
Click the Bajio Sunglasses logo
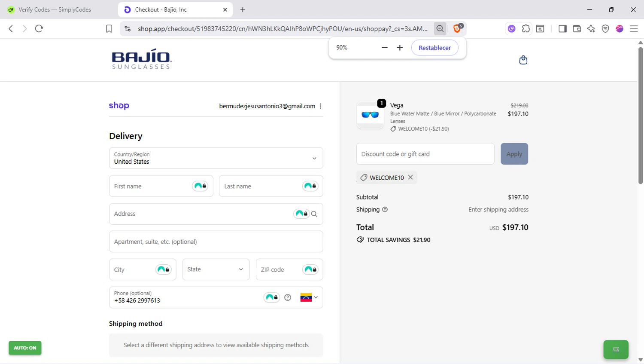pyautogui.click(x=141, y=59)
